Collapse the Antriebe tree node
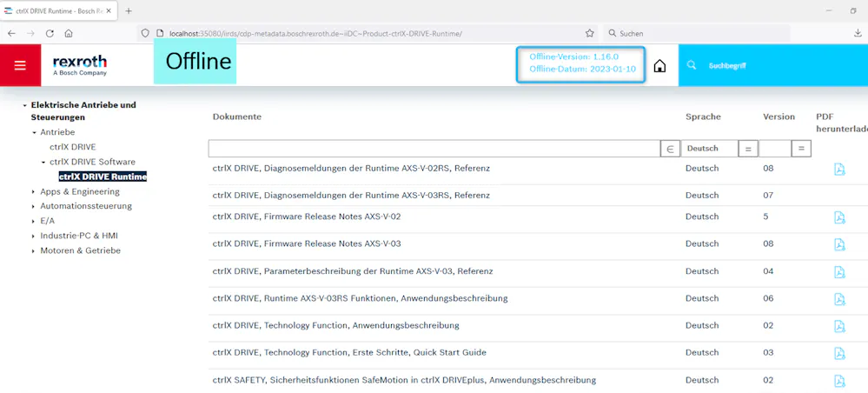Viewport: 868px width, 393px height. pos(35,132)
